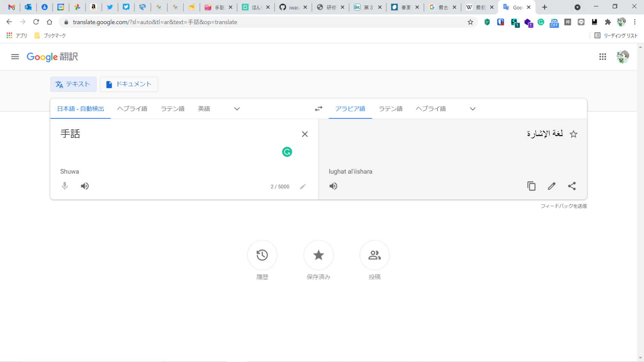Open the hamburger main menu
This screenshot has width=644, height=362.
click(15, 57)
